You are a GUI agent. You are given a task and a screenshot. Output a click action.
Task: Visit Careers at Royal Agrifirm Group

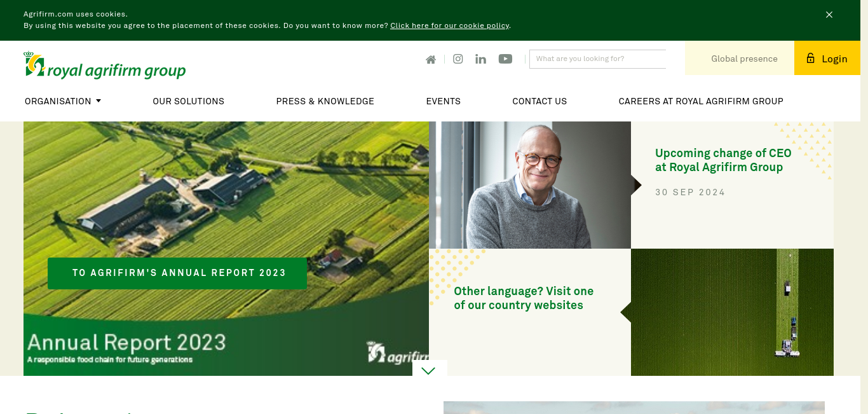[x=701, y=101]
